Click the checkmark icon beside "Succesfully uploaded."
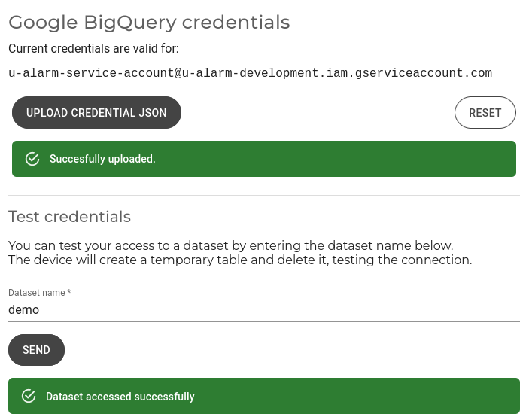Viewport: 526px width, 420px height. (32, 159)
